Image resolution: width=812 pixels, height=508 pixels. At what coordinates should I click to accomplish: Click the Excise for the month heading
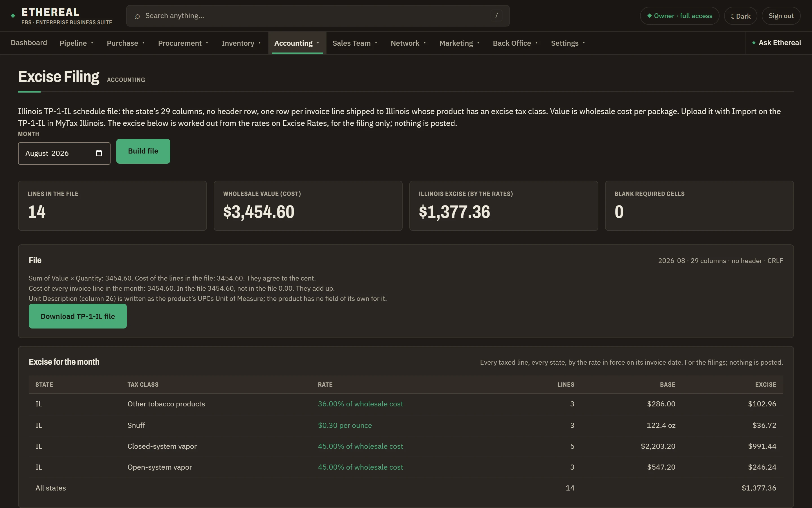click(64, 362)
